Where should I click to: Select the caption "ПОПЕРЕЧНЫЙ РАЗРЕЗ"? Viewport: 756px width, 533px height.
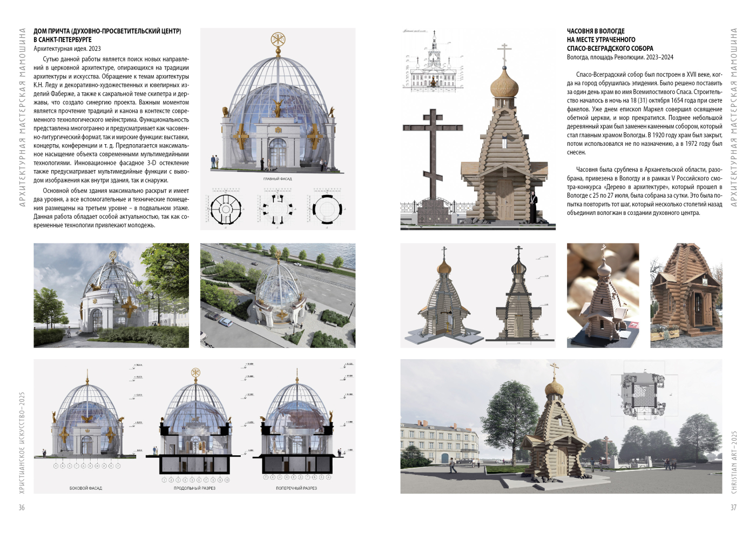coord(296,488)
